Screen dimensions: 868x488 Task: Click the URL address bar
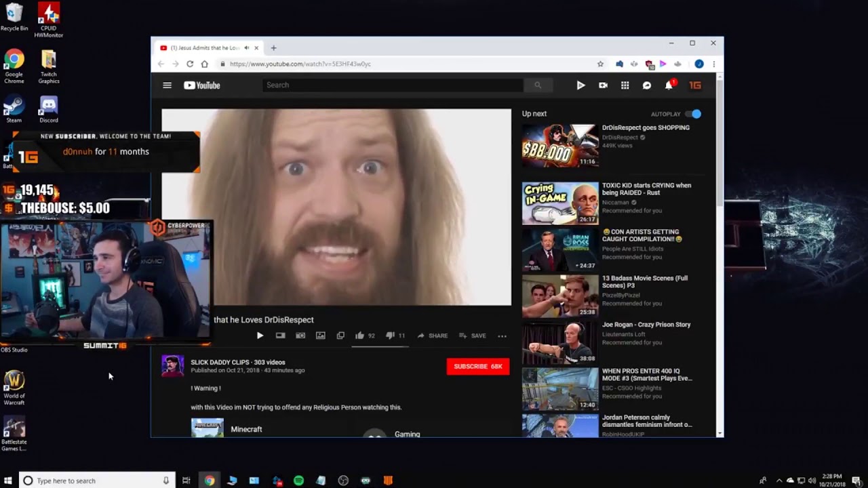pos(407,64)
